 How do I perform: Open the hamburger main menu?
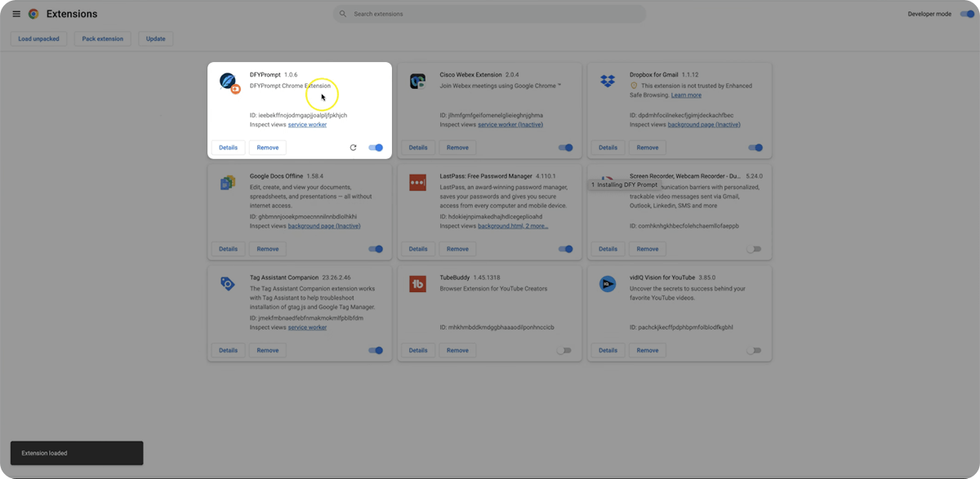coord(16,14)
